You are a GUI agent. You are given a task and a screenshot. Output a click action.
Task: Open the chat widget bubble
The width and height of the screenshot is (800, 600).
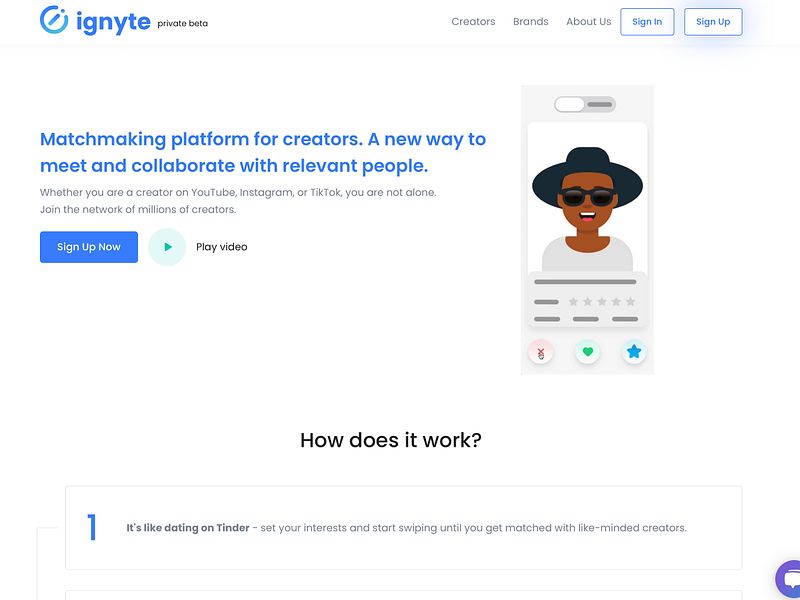click(789, 580)
